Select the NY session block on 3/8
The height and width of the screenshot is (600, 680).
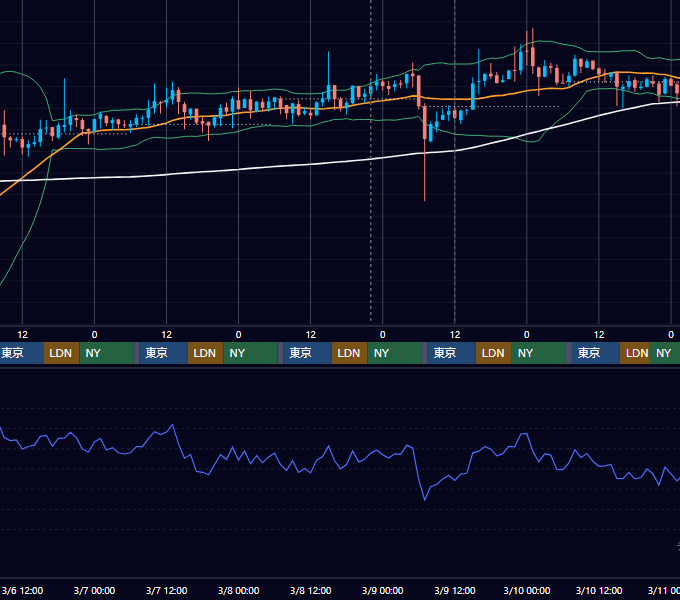pos(395,353)
